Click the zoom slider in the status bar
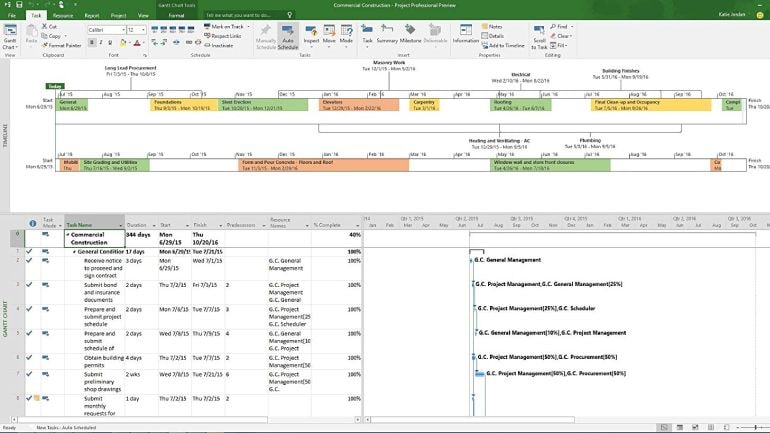Screen dimensions: 770x433 coord(754,428)
